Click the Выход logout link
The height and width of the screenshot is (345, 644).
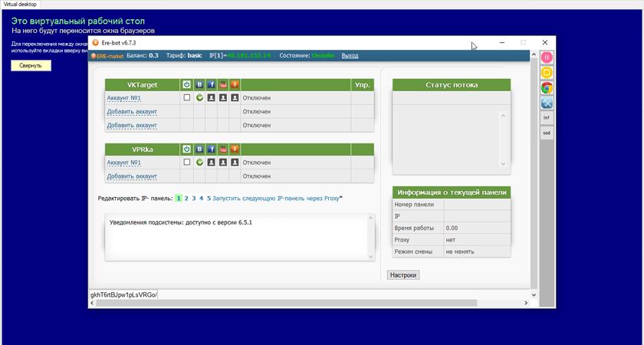coord(350,55)
